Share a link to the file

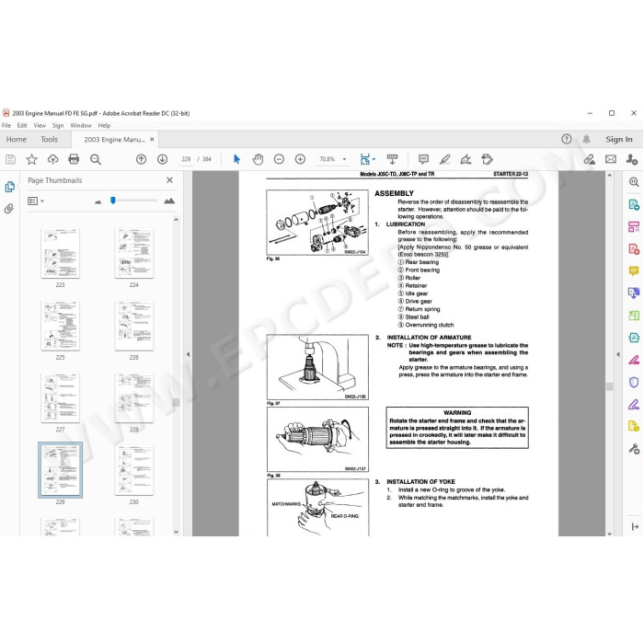(590, 159)
